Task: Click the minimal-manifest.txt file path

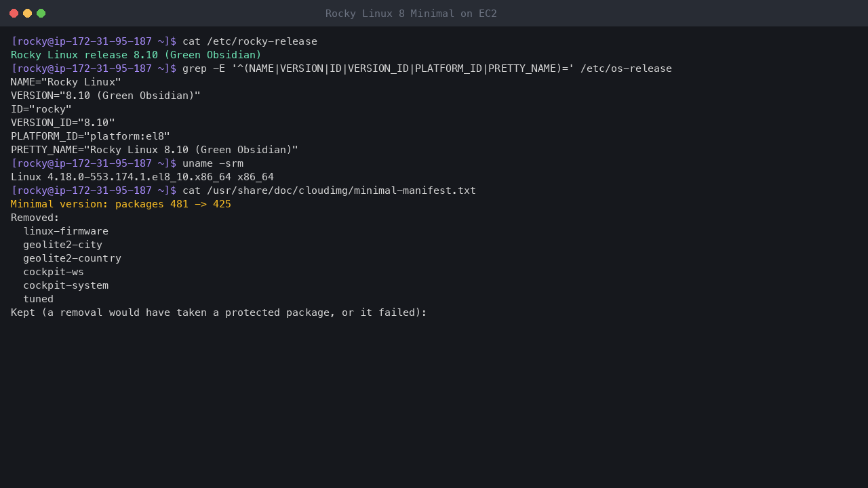Action: click(x=341, y=190)
